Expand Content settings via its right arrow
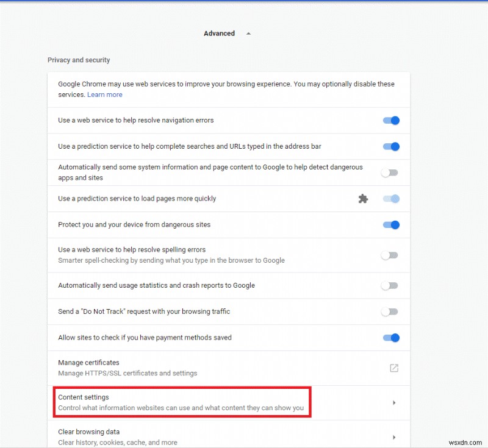This screenshot has width=488, height=448. pos(393,402)
